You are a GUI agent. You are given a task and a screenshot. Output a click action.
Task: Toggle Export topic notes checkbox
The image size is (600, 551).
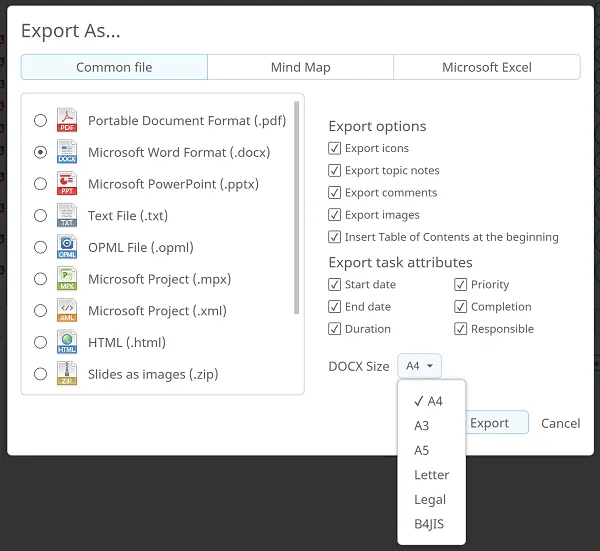point(335,171)
